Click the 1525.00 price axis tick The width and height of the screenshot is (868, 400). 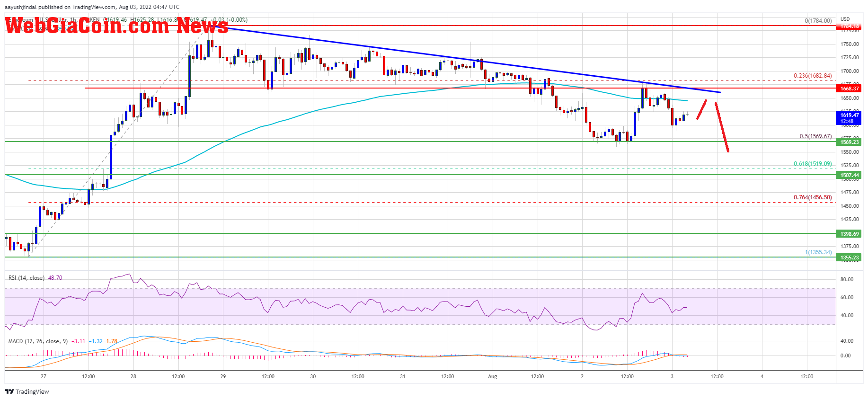[850, 165]
